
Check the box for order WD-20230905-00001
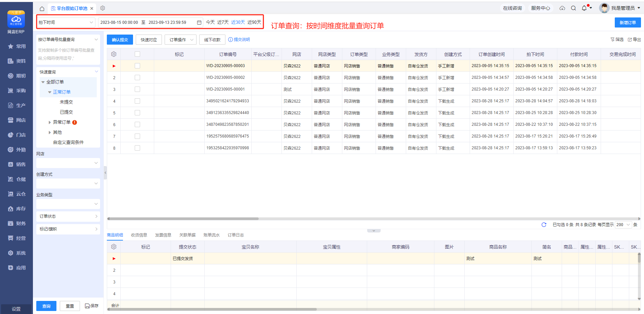pyautogui.click(x=137, y=89)
